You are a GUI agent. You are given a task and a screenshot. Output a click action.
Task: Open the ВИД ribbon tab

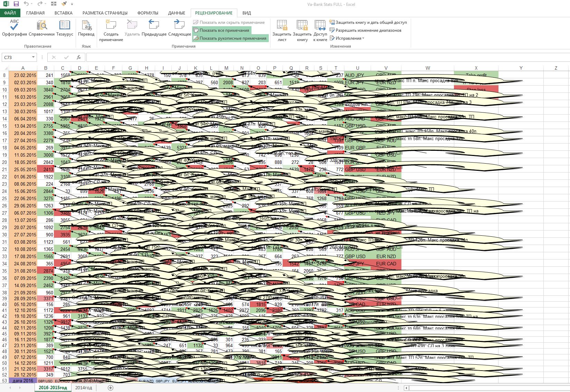pos(247,13)
